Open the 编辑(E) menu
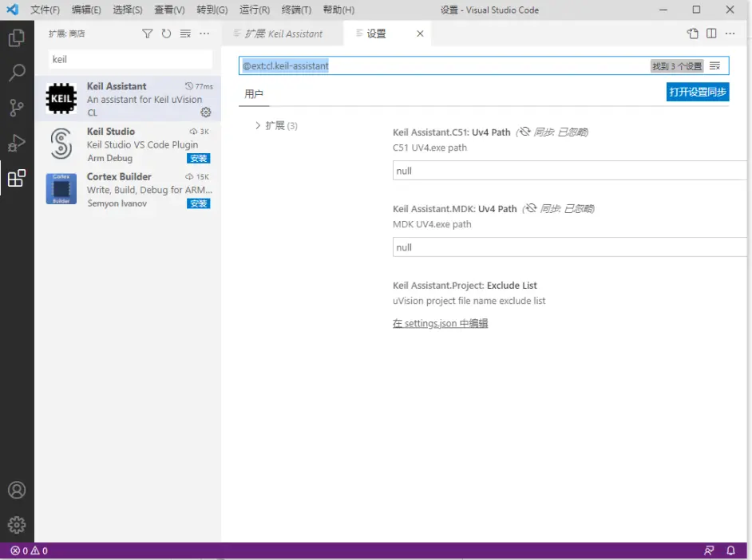752x560 pixels. 86,10
